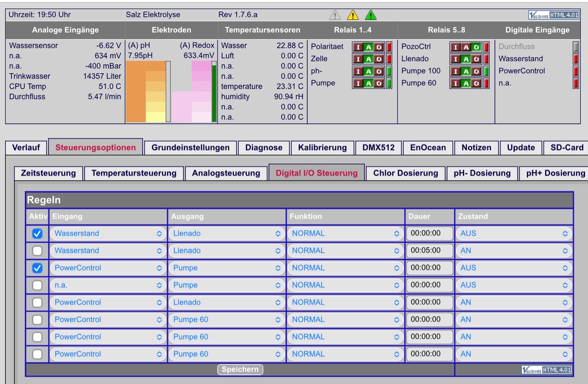
Task: Click the Validome HTML 4.01 badge in the header
Action: point(554,15)
